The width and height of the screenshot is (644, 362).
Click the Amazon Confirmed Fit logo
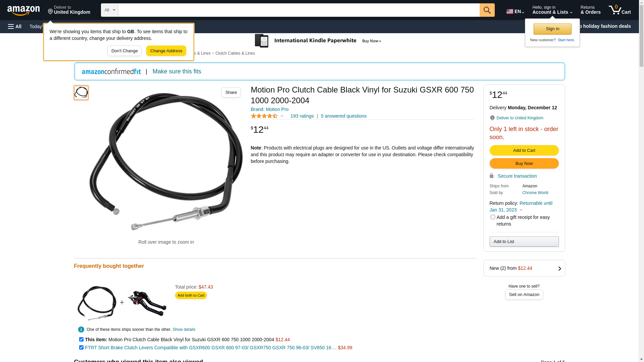point(111,71)
